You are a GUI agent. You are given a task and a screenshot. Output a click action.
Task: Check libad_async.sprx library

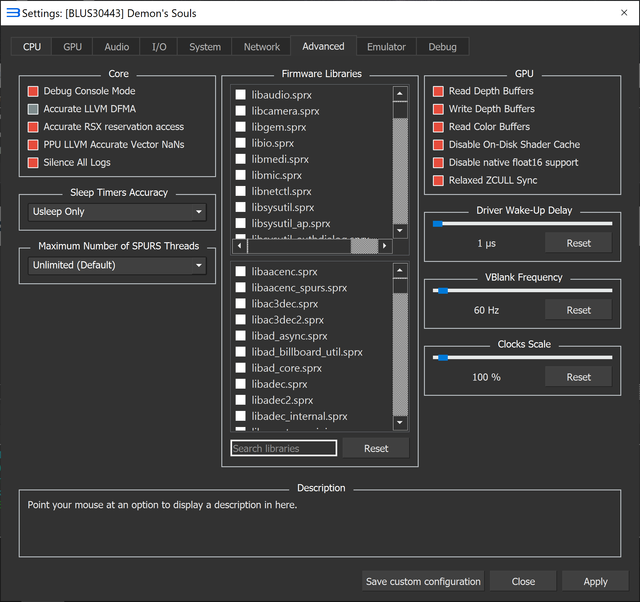click(x=241, y=336)
